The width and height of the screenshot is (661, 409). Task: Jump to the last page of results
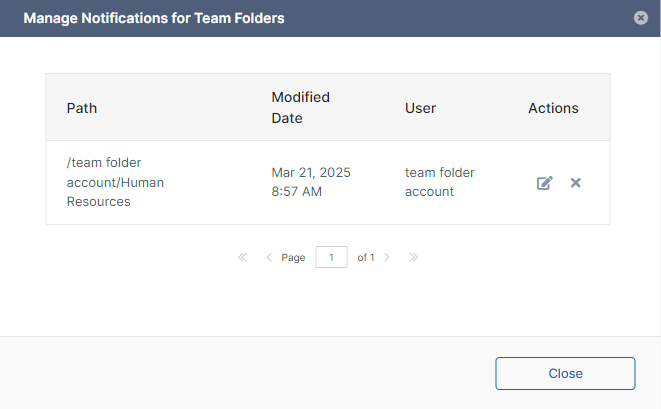413,258
